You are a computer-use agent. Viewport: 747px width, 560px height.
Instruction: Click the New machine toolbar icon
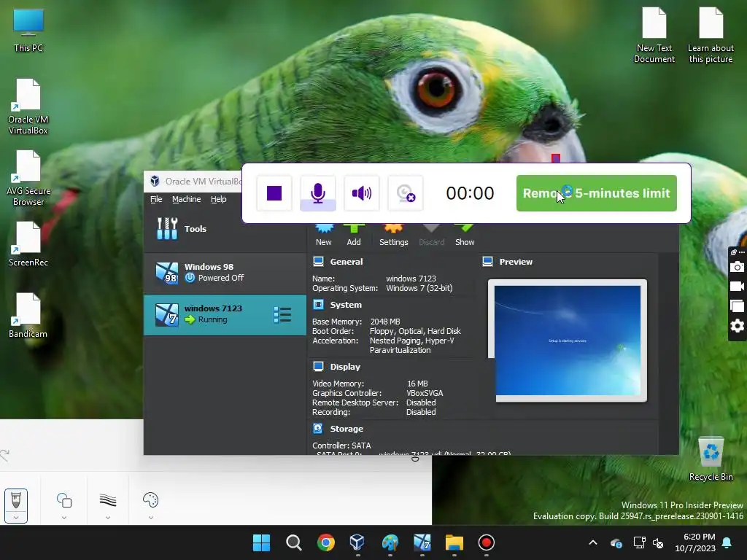(323, 235)
